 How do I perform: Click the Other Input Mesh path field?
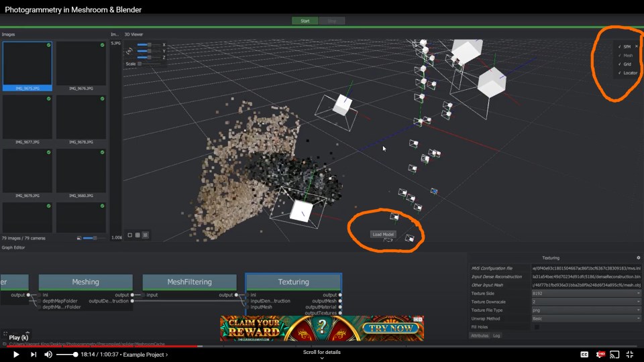(x=586, y=285)
